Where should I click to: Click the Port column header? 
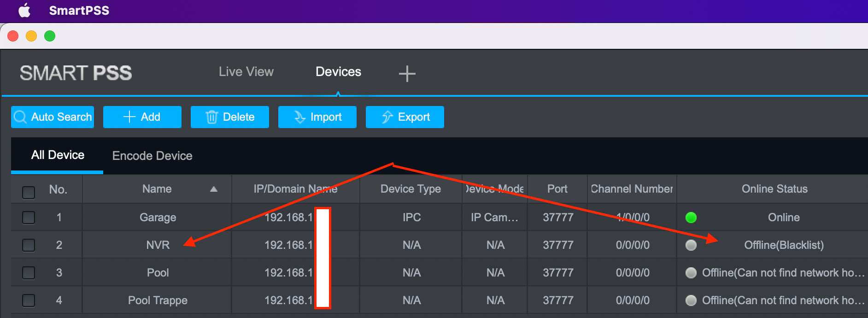click(x=557, y=189)
